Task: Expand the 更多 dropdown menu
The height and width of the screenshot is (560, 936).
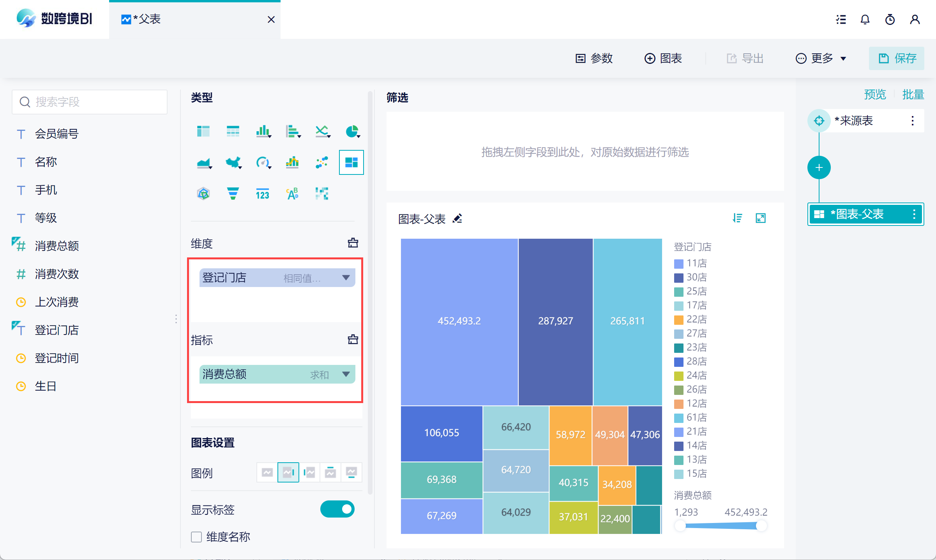Action: [821, 58]
